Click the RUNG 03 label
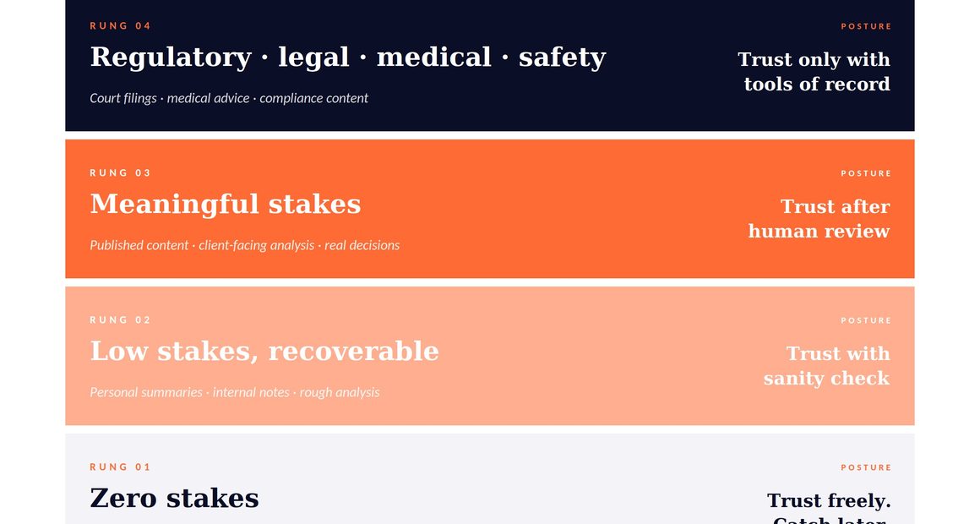The width and height of the screenshot is (980, 524). [x=120, y=173]
